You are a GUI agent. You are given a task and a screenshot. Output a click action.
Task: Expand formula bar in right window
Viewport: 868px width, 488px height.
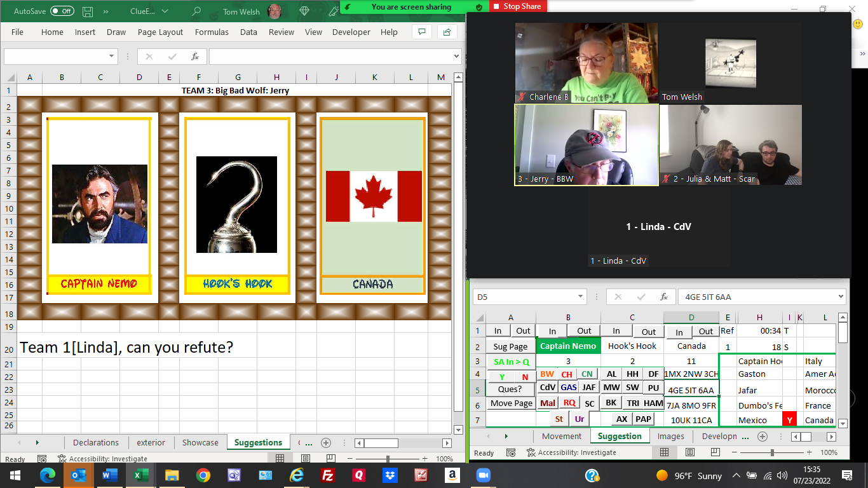(841, 297)
